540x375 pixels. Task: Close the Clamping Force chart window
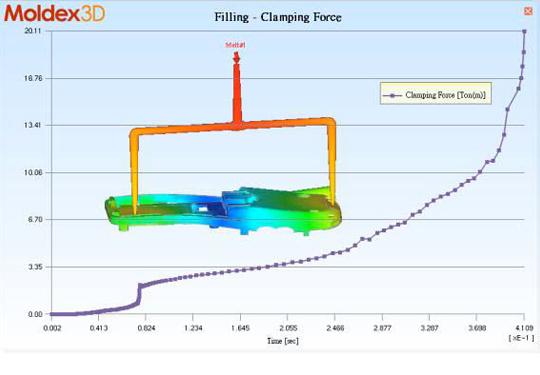528,11
